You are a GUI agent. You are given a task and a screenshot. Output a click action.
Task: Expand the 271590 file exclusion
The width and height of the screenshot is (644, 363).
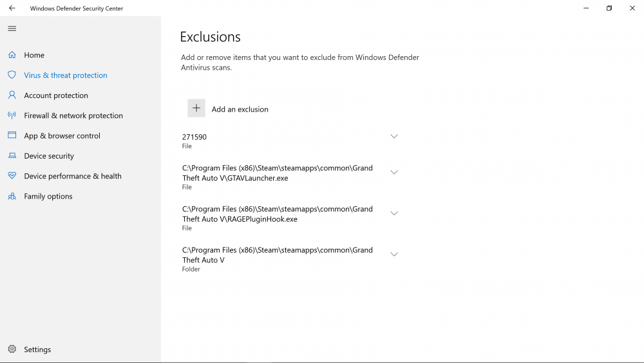394,137
